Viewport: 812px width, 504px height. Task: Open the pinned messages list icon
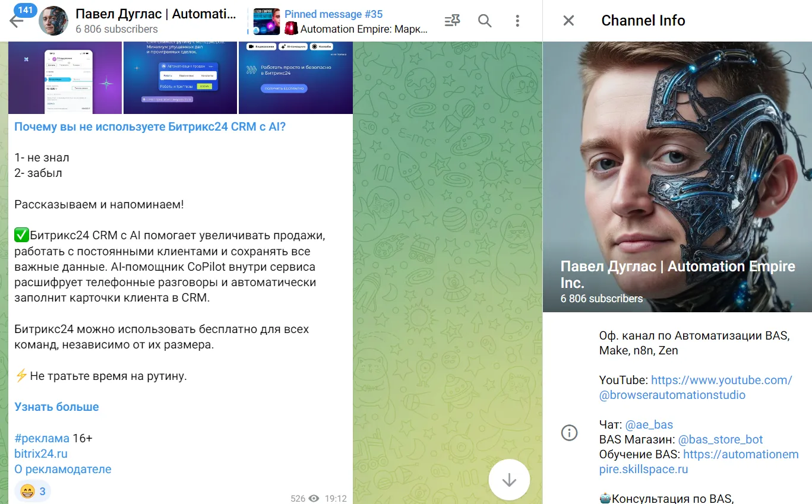pos(452,21)
